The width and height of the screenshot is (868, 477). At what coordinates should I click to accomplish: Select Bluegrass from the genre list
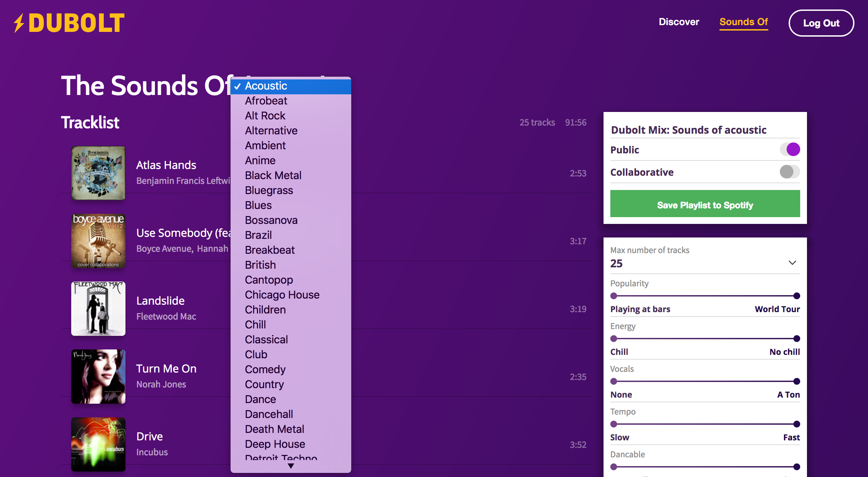pyautogui.click(x=269, y=190)
